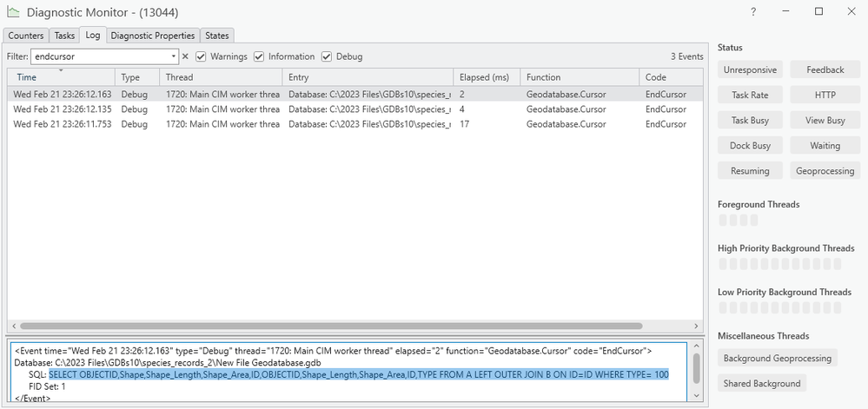Screen dimensions: 868x409
Task: Click the Unresponsive status button
Action: click(x=750, y=69)
